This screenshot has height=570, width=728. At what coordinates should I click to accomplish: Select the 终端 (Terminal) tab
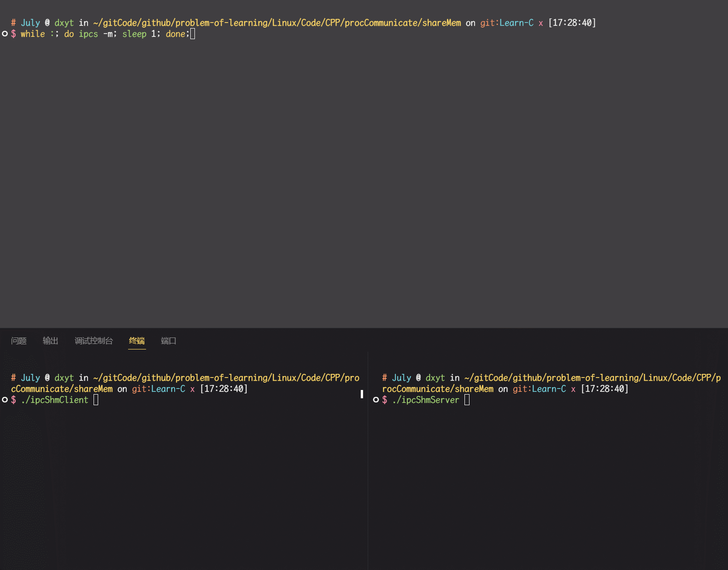137,341
